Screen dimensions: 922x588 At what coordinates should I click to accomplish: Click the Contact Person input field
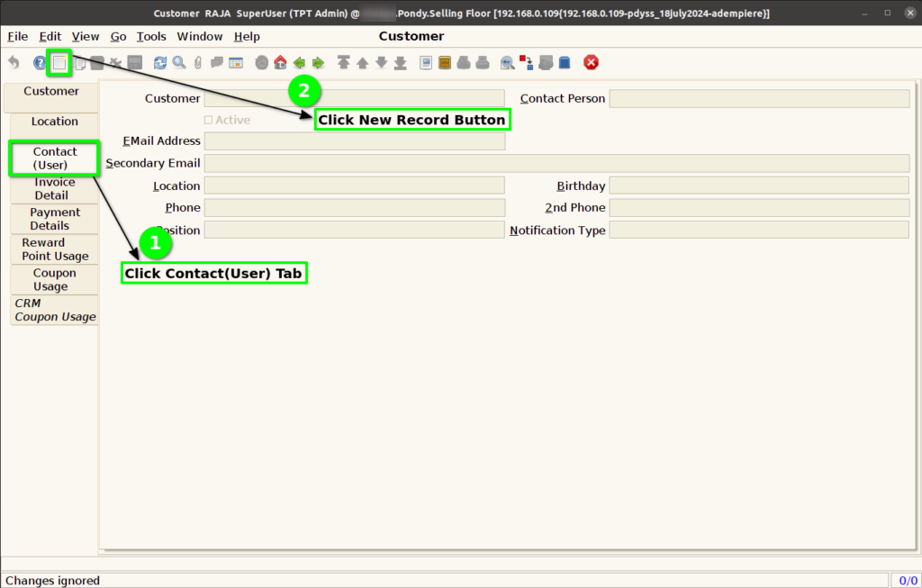[x=759, y=98]
